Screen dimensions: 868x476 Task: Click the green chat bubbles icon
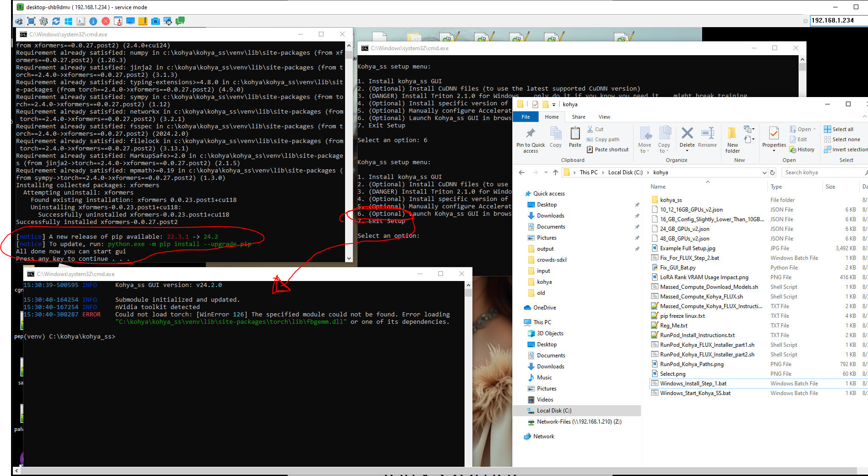tap(180, 21)
